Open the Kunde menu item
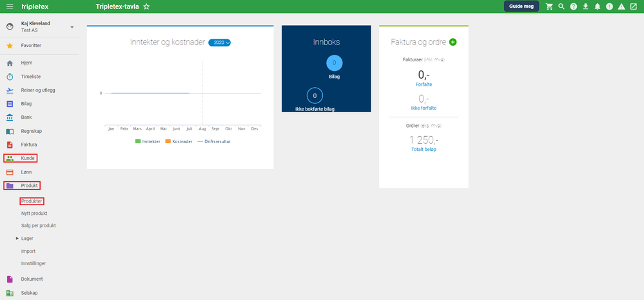 (x=21, y=158)
